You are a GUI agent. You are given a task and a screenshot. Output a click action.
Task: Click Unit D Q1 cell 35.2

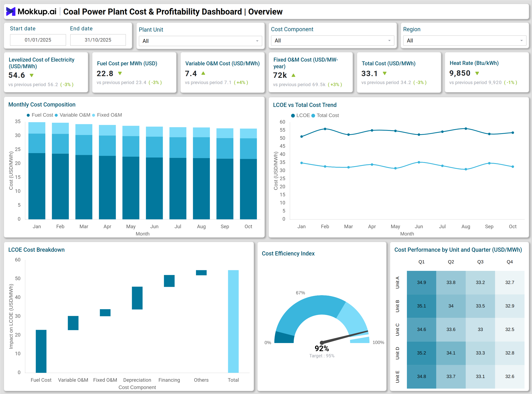(421, 353)
